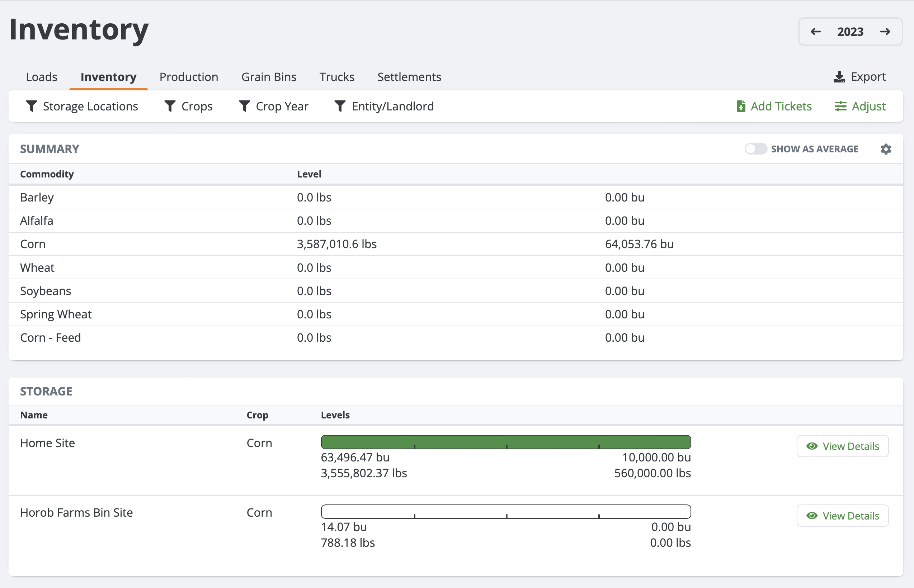Click the Add Tickets document icon

[x=741, y=106]
